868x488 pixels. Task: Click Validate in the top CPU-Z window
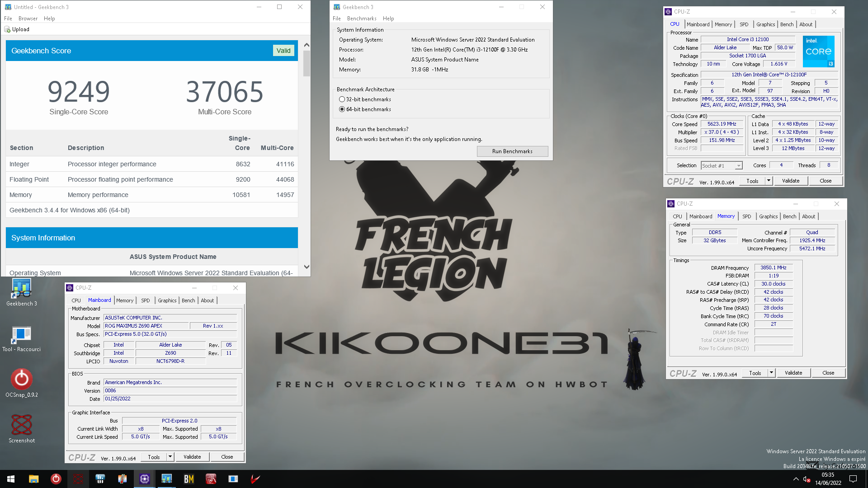point(791,181)
